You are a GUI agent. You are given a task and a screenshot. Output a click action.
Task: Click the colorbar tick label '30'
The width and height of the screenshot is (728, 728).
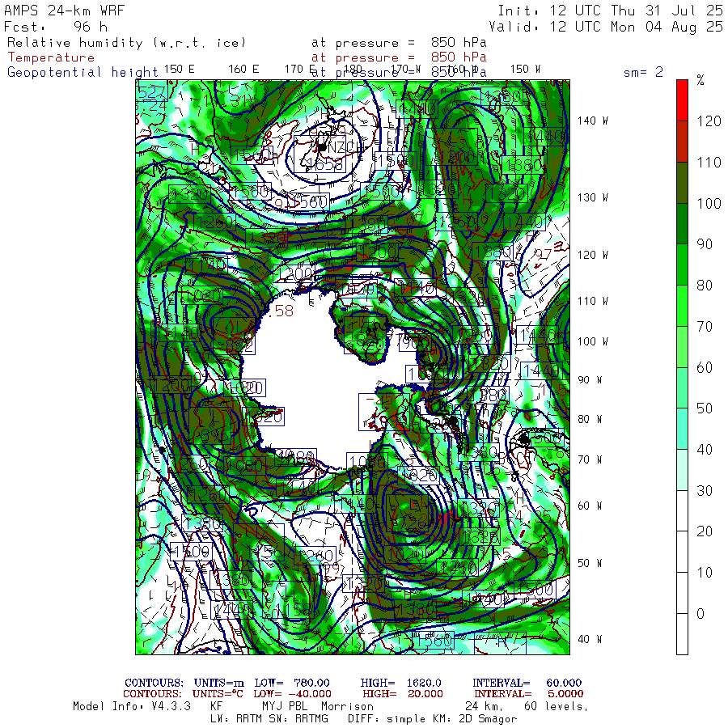[x=705, y=491]
